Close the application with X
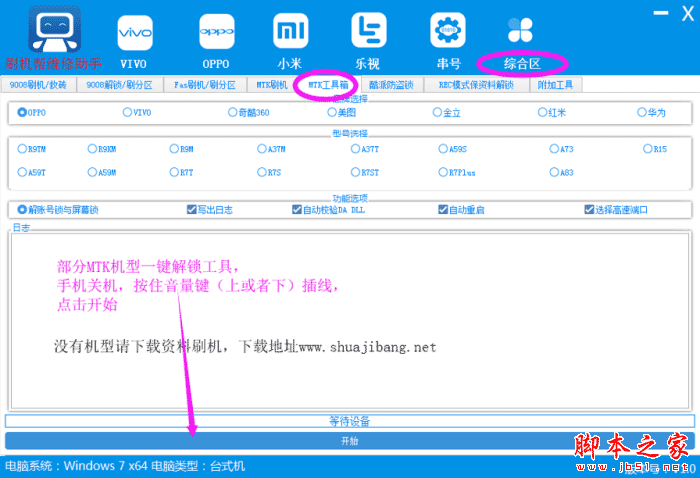Screen dimensions: 700x478 [x=688, y=13]
